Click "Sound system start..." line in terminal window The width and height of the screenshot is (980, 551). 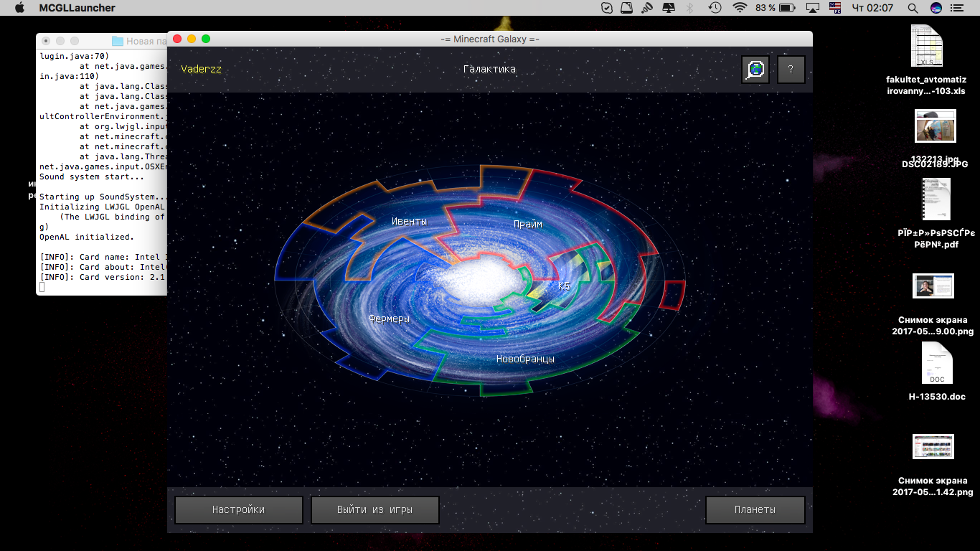tap(91, 176)
